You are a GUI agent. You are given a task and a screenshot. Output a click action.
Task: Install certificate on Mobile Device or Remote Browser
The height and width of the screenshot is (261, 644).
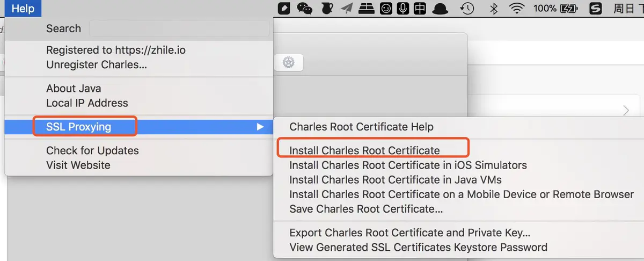pos(462,194)
